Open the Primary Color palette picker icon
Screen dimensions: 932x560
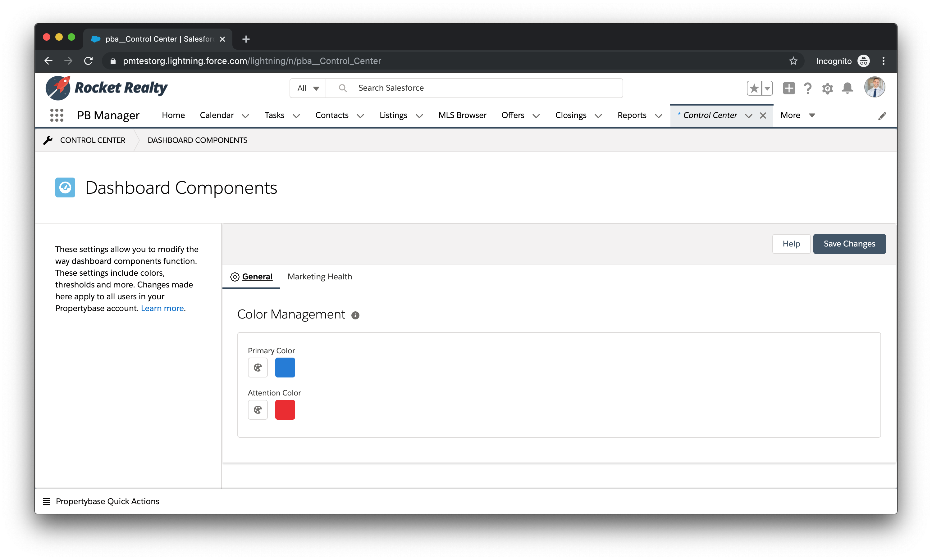pyautogui.click(x=258, y=367)
